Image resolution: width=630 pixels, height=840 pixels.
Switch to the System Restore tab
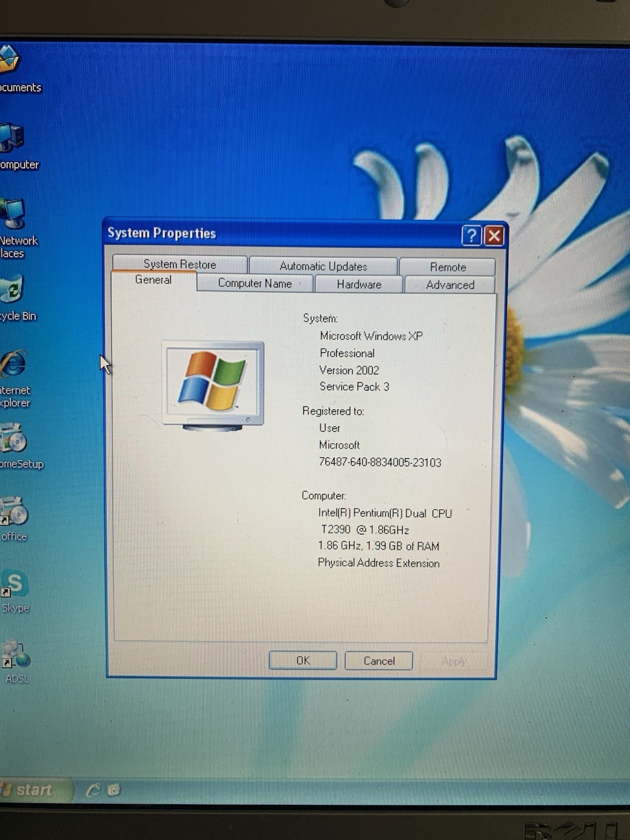180,264
